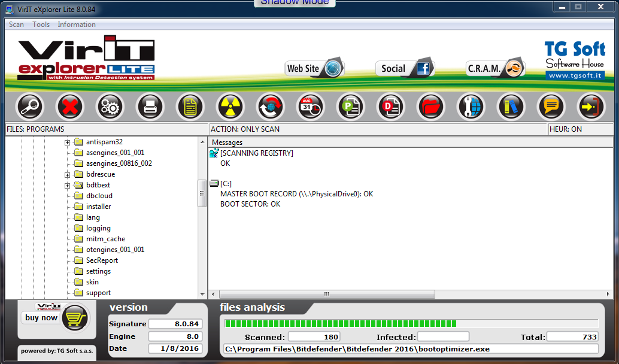Screen dimensions: 619x364
Task: Click the wrench and globe tools icon
Action: (x=471, y=107)
